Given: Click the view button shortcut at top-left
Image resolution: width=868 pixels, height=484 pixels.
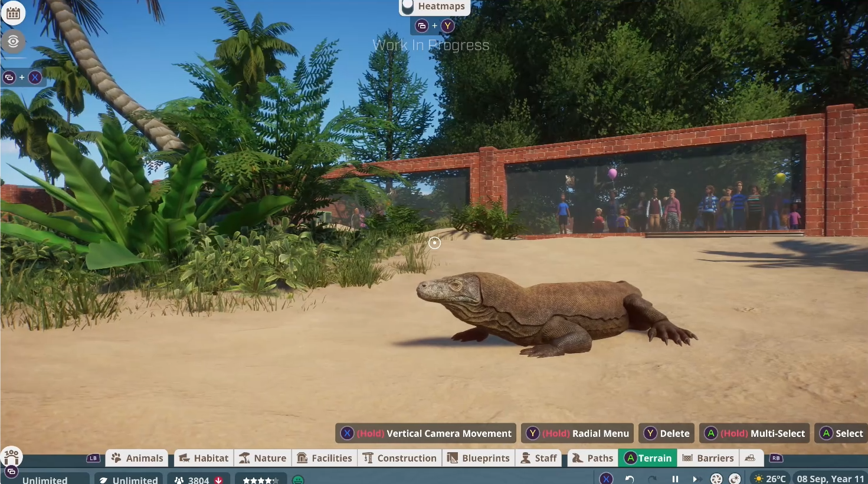Looking at the screenshot, I should point(9,77).
